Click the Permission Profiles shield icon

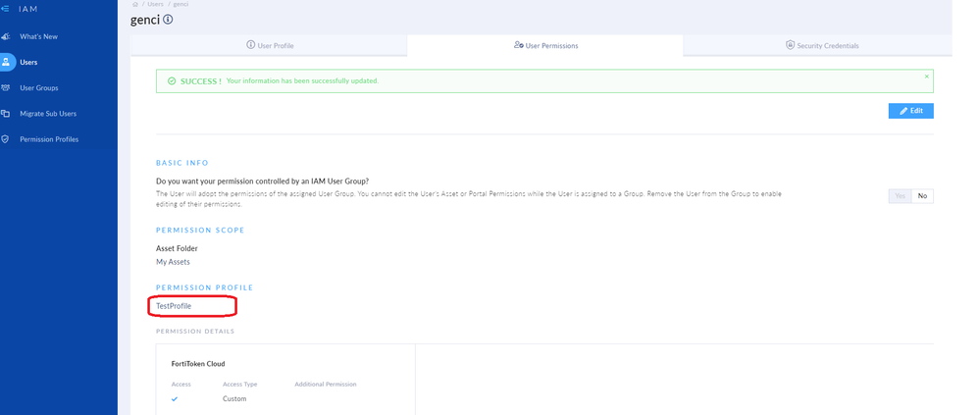tap(6, 139)
